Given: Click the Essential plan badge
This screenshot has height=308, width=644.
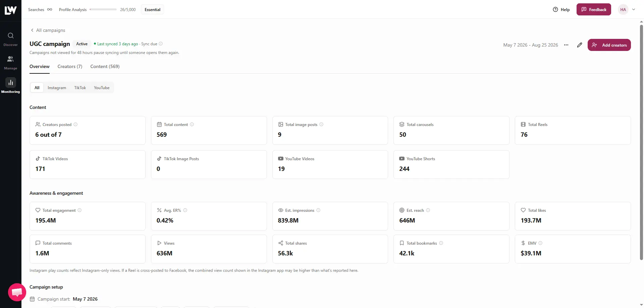Looking at the screenshot, I should [x=152, y=9].
